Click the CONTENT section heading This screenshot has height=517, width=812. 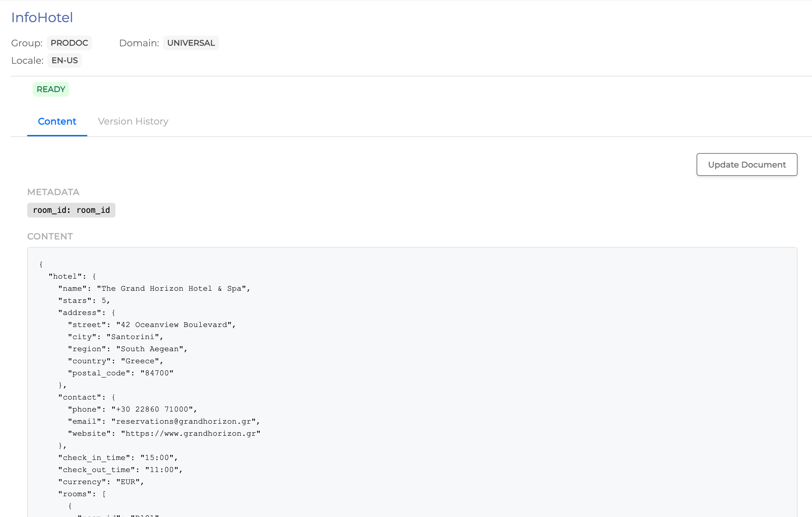(x=50, y=236)
